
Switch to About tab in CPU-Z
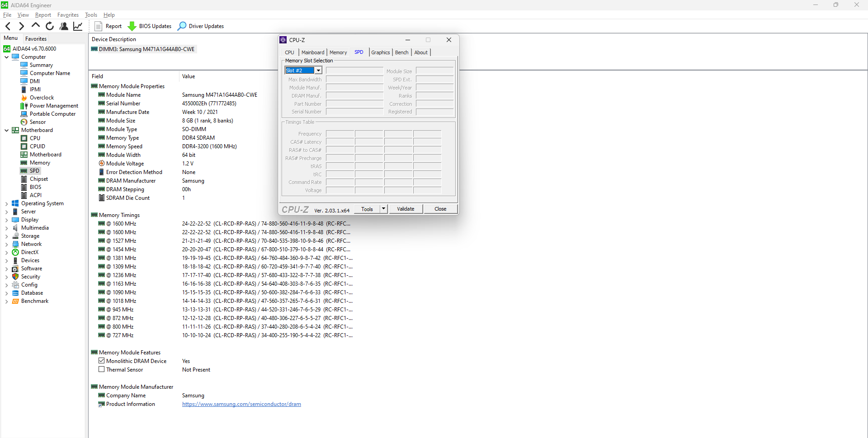coord(421,52)
